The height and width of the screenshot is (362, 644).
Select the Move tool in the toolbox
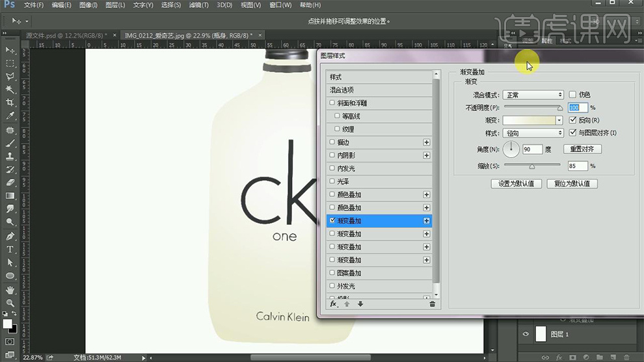click(x=10, y=50)
